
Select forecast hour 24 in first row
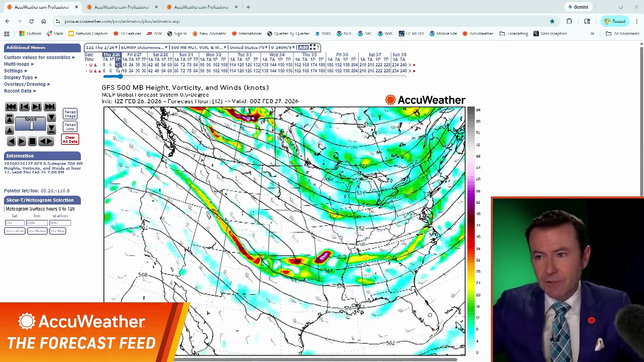[x=131, y=65]
